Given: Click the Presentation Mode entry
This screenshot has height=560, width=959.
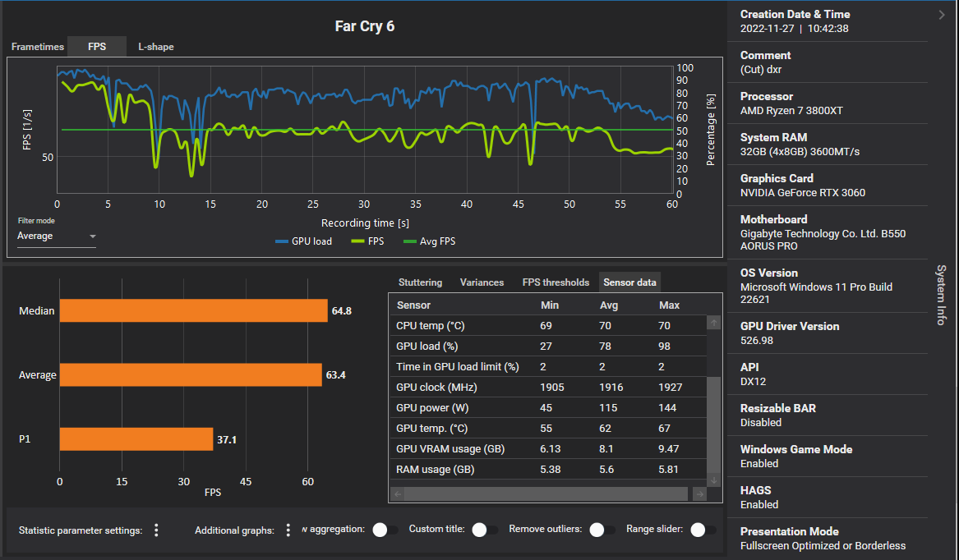Looking at the screenshot, I should click(x=827, y=538).
